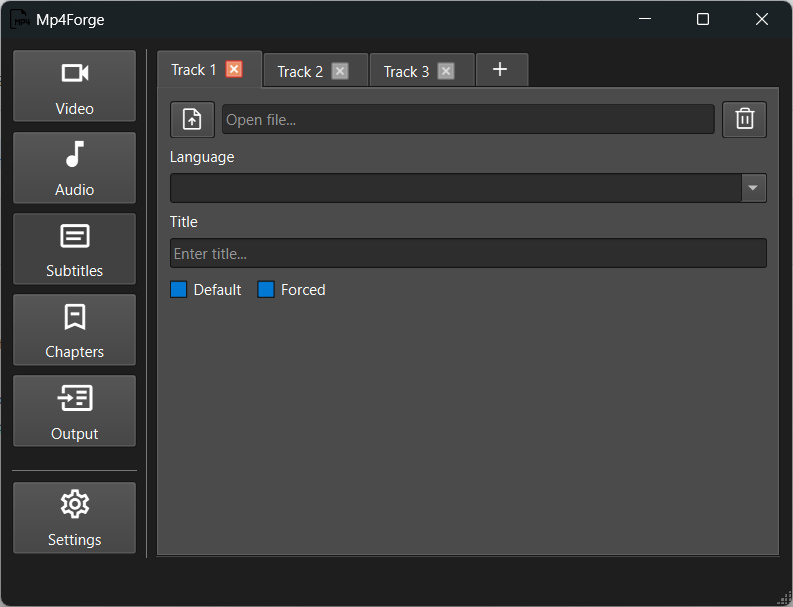
Task: Go to the Chapters section
Action: point(74,329)
